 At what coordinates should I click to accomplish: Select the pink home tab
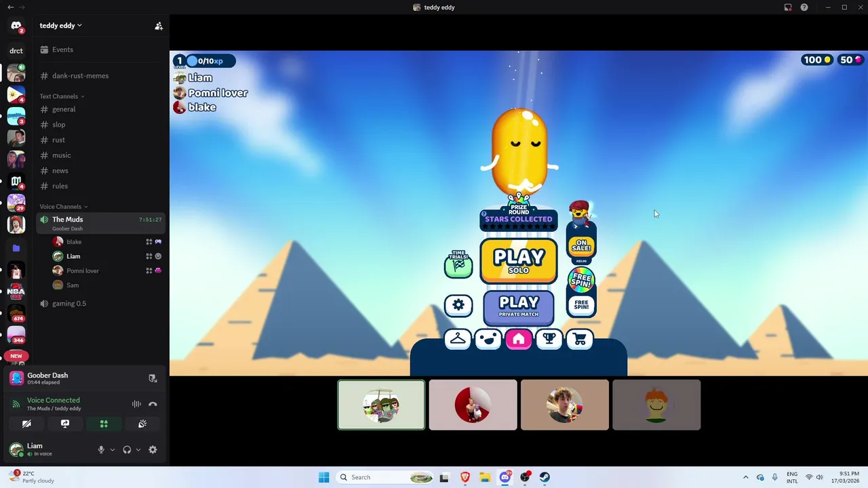(x=519, y=339)
